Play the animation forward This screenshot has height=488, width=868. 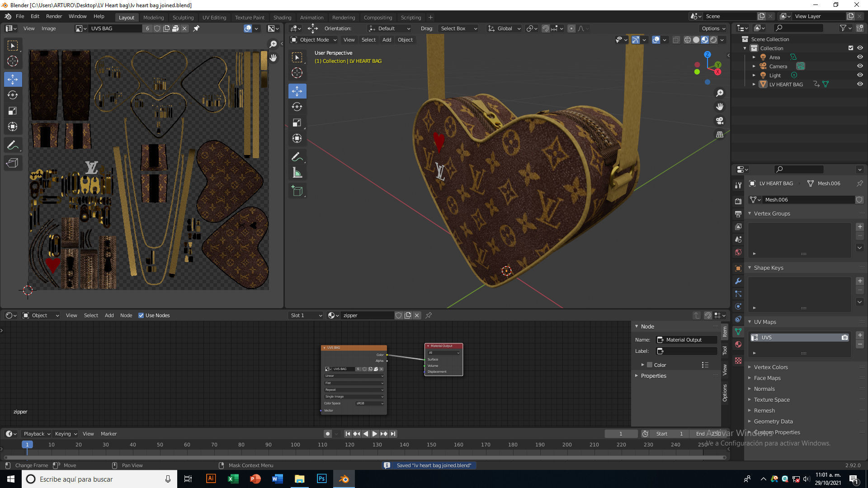pyautogui.click(x=375, y=434)
